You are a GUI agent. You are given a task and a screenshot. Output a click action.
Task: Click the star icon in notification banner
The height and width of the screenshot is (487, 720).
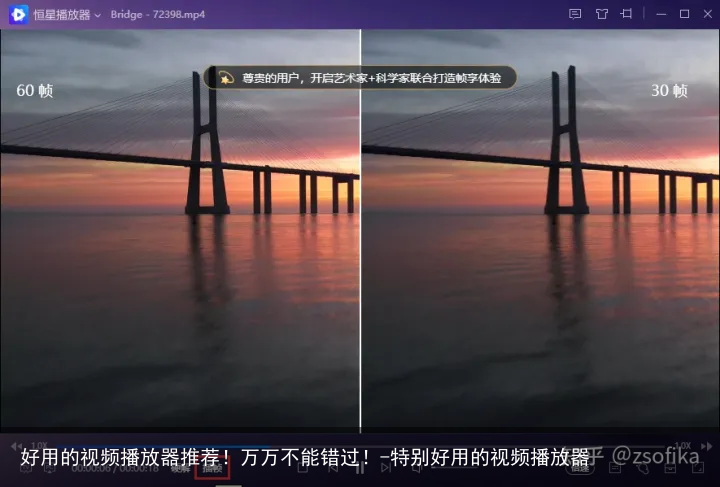pos(226,77)
